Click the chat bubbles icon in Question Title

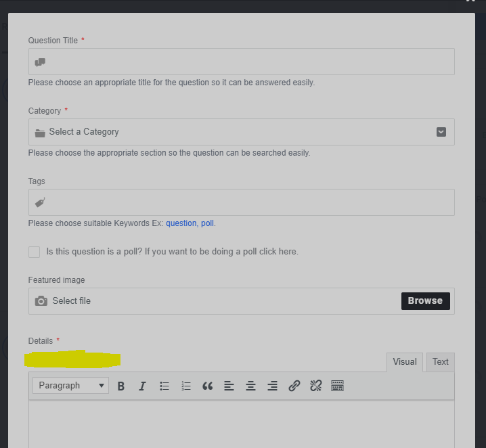40,62
